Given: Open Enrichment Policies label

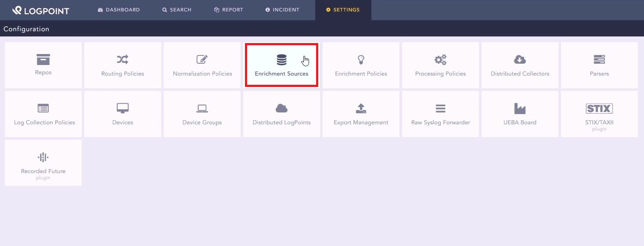Looking at the screenshot, I should [x=361, y=74].
